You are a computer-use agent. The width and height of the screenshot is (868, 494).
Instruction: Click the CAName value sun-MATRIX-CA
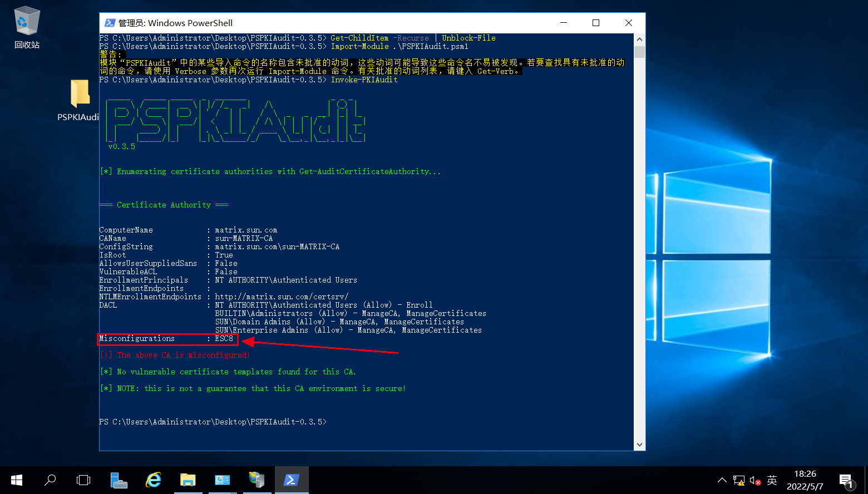coord(244,238)
